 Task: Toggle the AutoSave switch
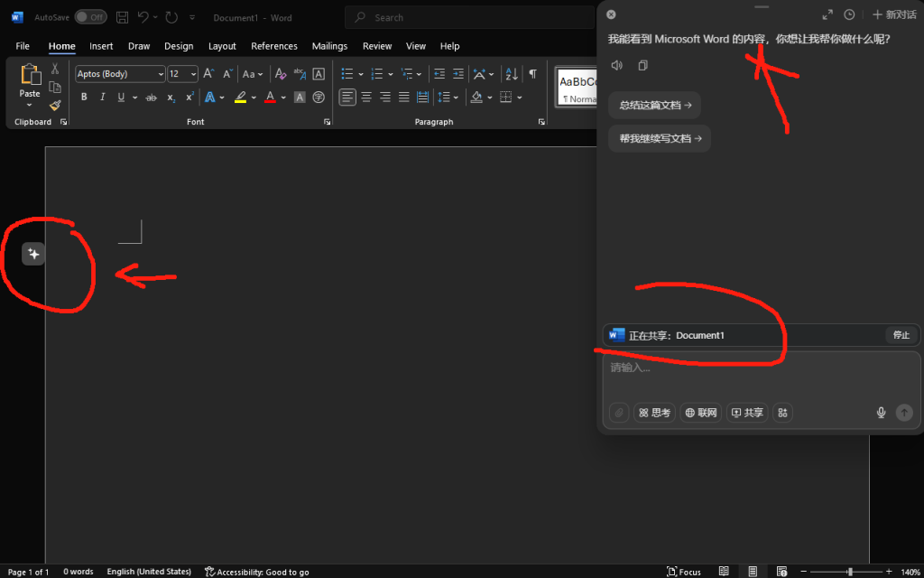coord(90,17)
